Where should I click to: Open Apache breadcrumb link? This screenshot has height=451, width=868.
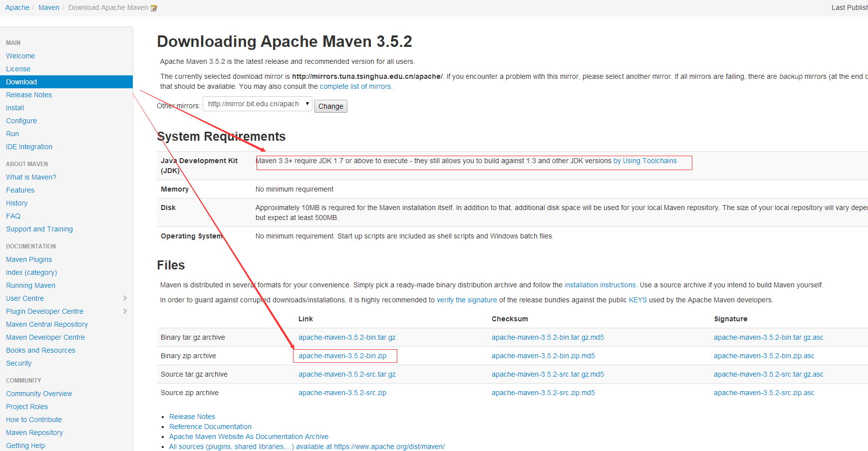coord(17,7)
